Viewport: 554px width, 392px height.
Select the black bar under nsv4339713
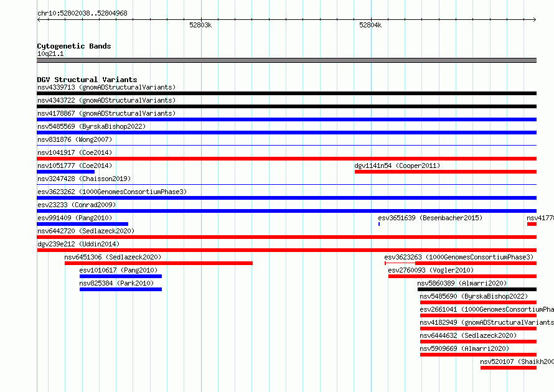[x=286, y=93]
